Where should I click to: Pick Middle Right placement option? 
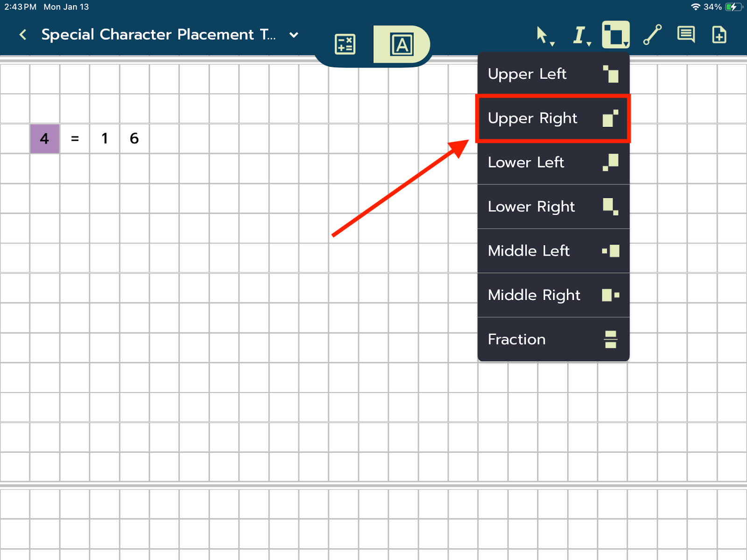pyautogui.click(x=553, y=295)
